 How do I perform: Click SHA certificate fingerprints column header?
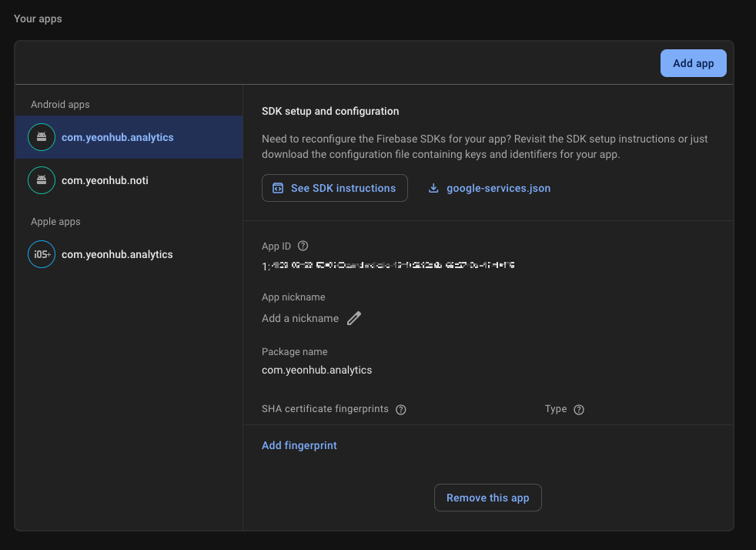coord(325,408)
